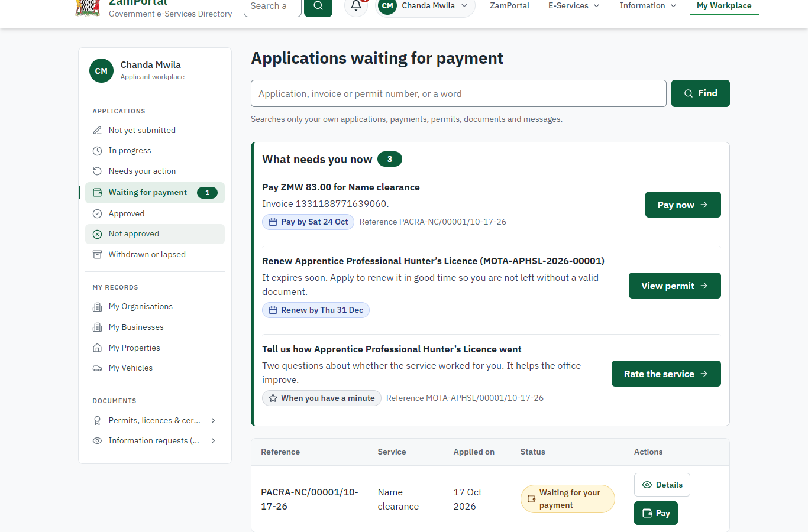
Task: Expand Information requests chevron
Action: pos(214,441)
